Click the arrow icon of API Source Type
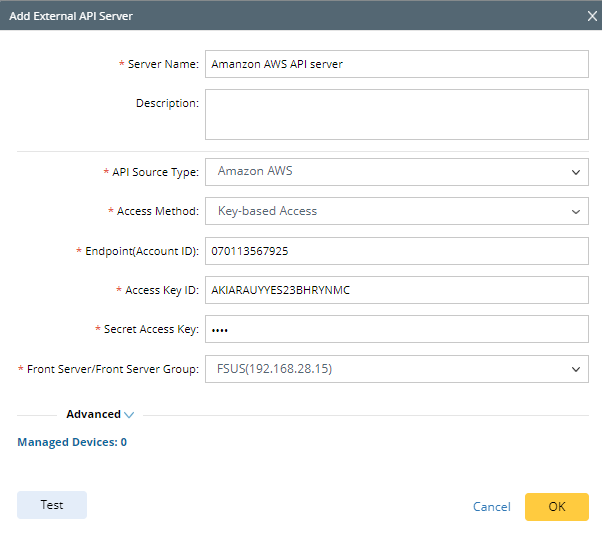602x535 pixels. pyautogui.click(x=576, y=172)
